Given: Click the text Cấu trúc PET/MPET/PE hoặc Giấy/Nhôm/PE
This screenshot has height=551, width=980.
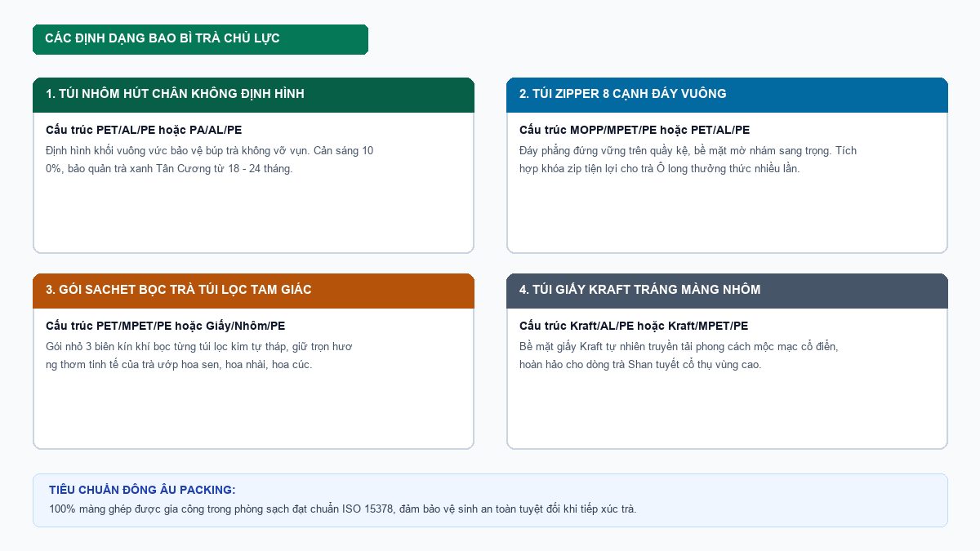Looking at the screenshot, I should pyautogui.click(x=165, y=326).
